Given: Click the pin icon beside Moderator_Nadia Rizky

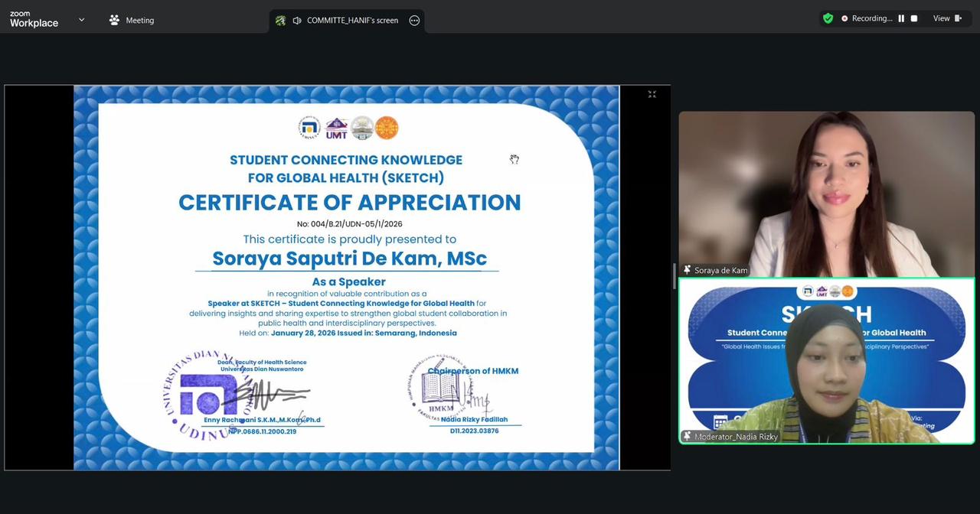Looking at the screenshot, I should click(687, 436).
